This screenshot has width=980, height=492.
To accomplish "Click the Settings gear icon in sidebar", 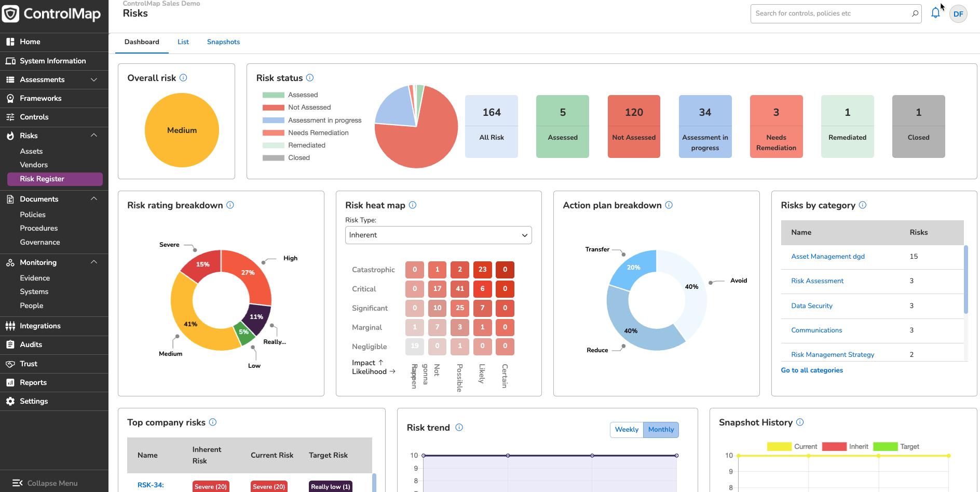I will 10,401.
